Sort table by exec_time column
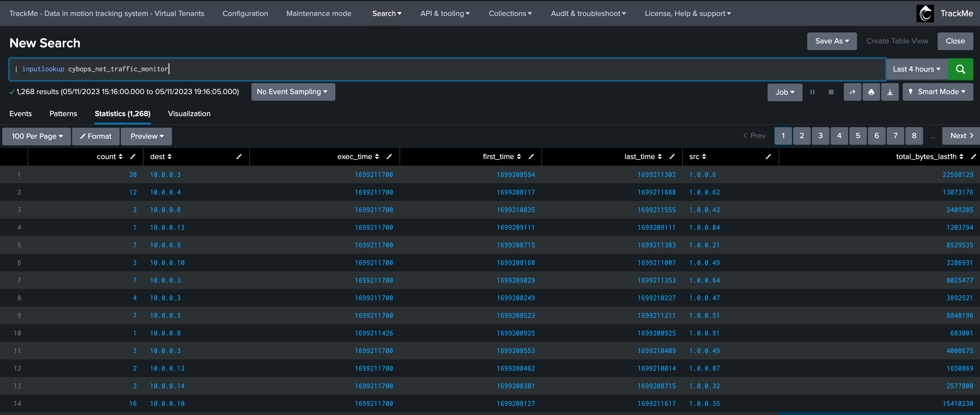Image resolution: width=980 pixels, height=415 pixels. [x=358, y=156]
